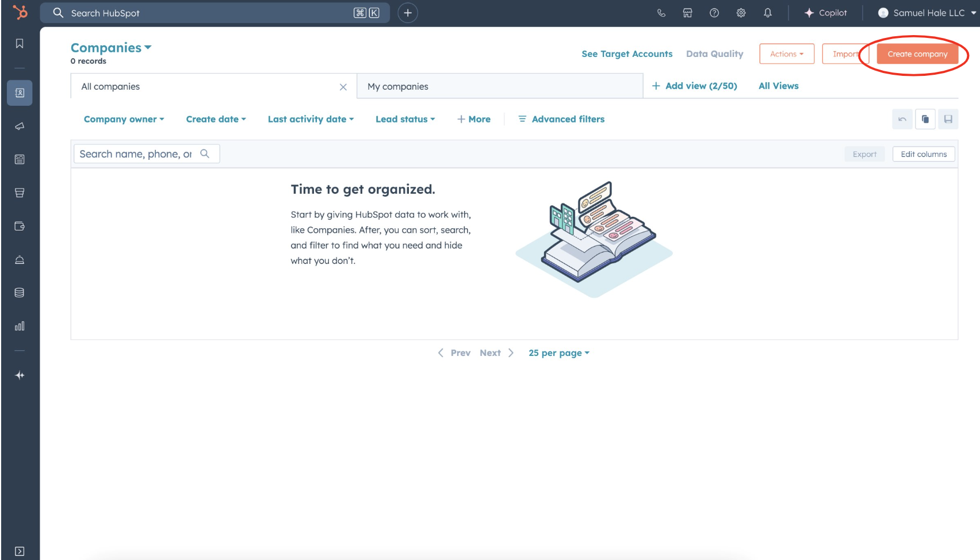Select the My companies tab
The image size is (980, 560).
[x=500, y=86]
